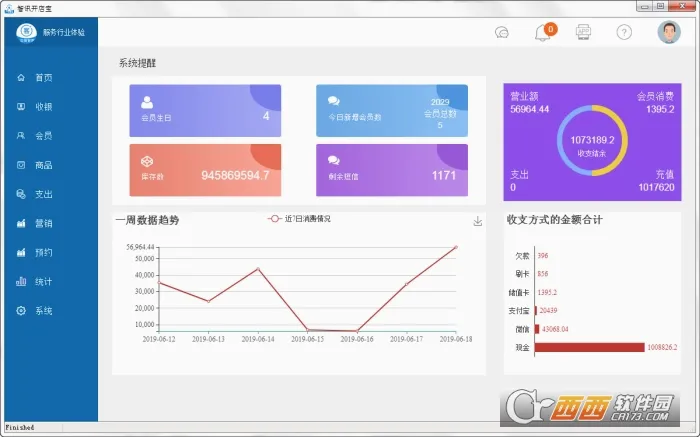The width and height of the screenshot is (700, 437).
Task: Click the 2019-06-16 axis date label
Action: point(357,339)
